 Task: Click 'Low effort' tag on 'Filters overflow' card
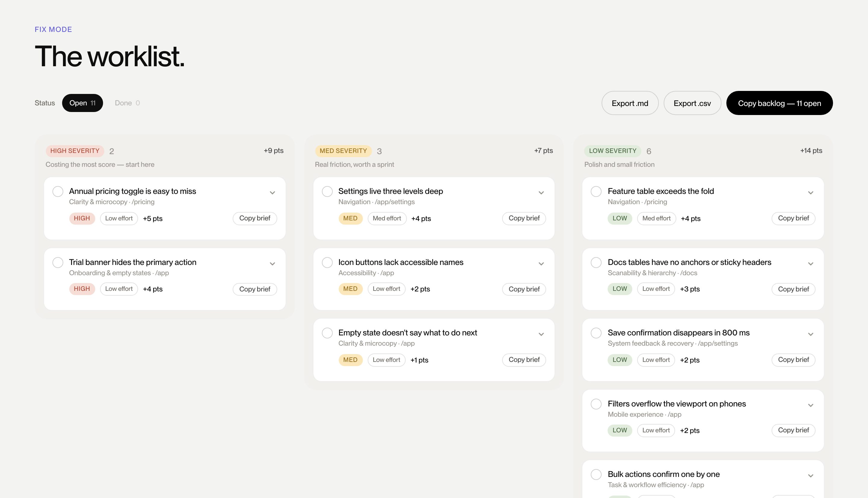[x=656, y=430]
